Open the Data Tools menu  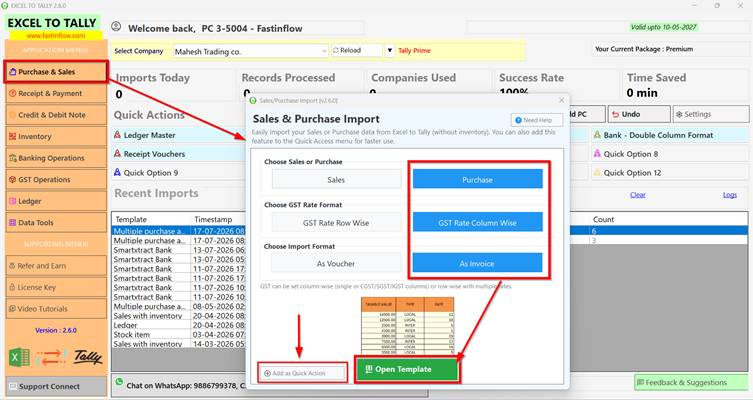[56, 223]
